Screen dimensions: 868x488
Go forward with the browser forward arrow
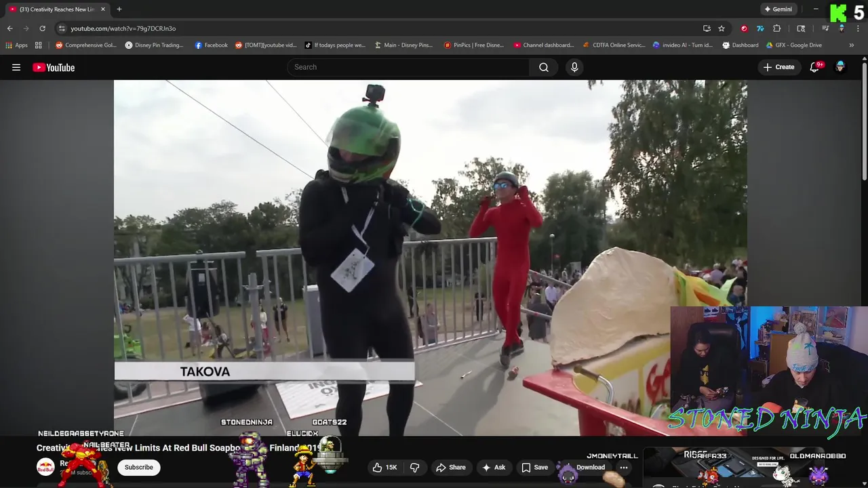26,28
